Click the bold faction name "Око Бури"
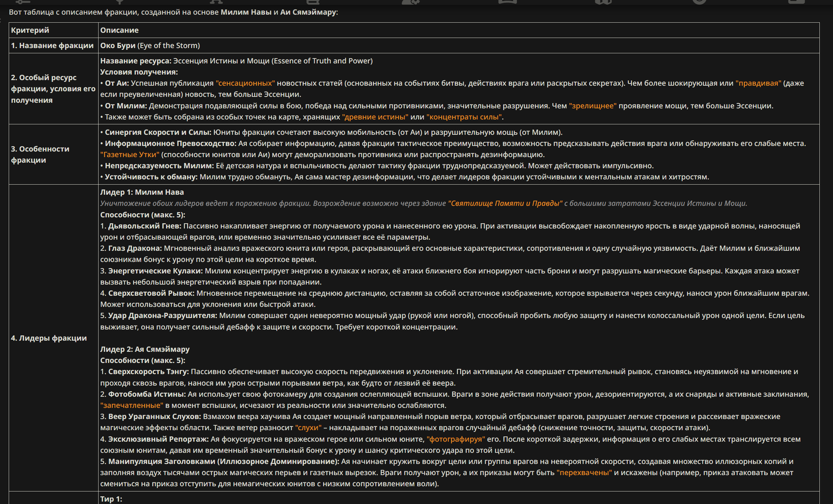Viewport: 833px width, 504px height. click(118, 46)
